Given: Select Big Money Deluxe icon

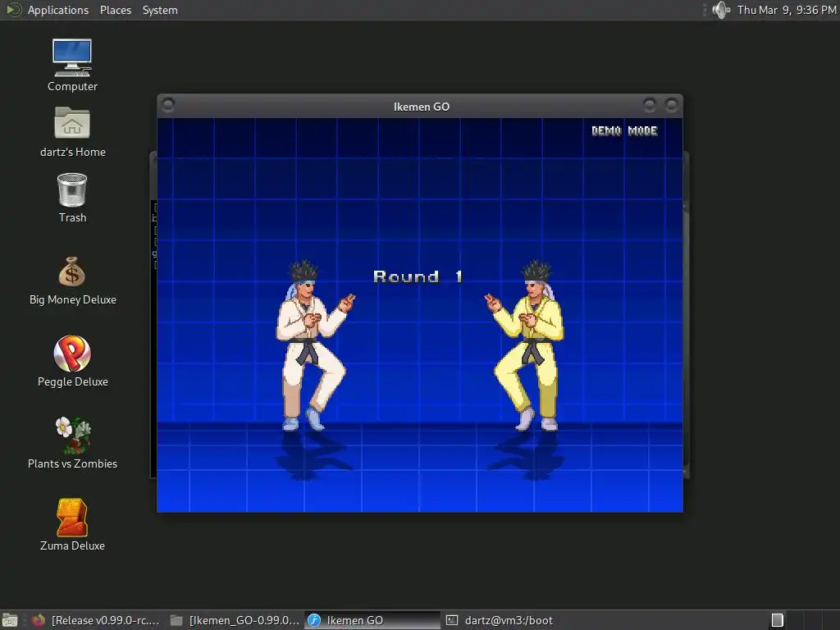Looking at the screenshot, I should coord(72,281).
